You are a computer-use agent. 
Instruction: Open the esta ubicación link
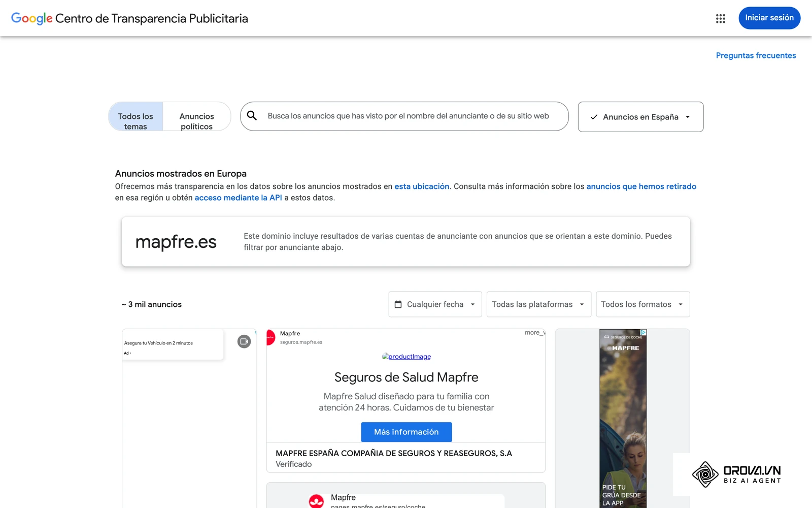click(422, 186)
